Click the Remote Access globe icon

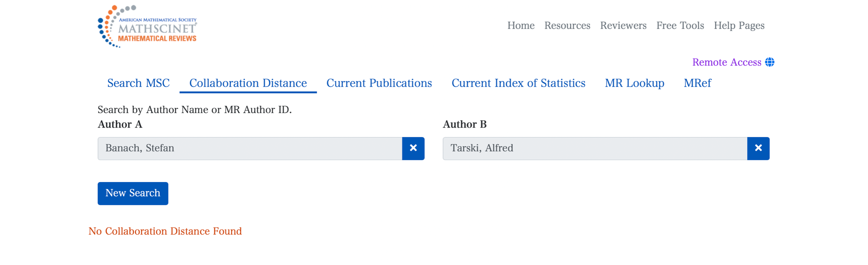coord(769,62)
